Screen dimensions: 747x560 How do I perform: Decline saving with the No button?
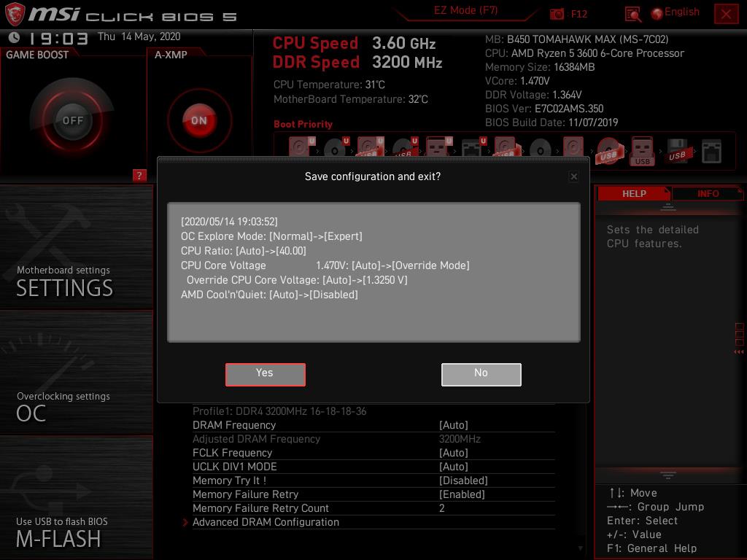pyautogui.click(x=481, y=374)
